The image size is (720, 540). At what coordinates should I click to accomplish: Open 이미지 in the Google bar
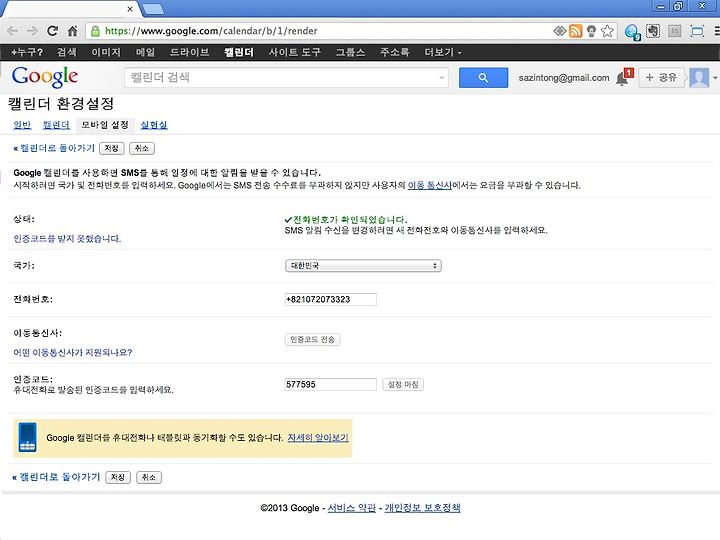tap(106, 52)
